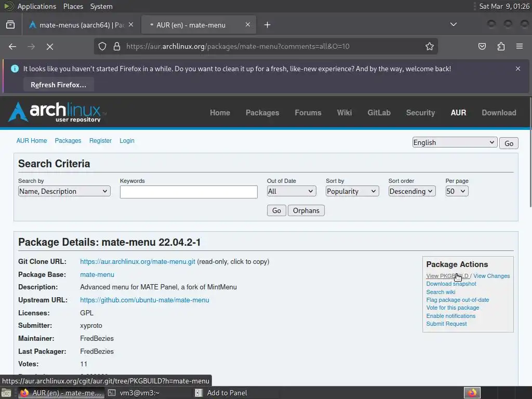Viewport: 532px width, 399px height.
Task: Click the Orphans button
Action: coord(306,210)
